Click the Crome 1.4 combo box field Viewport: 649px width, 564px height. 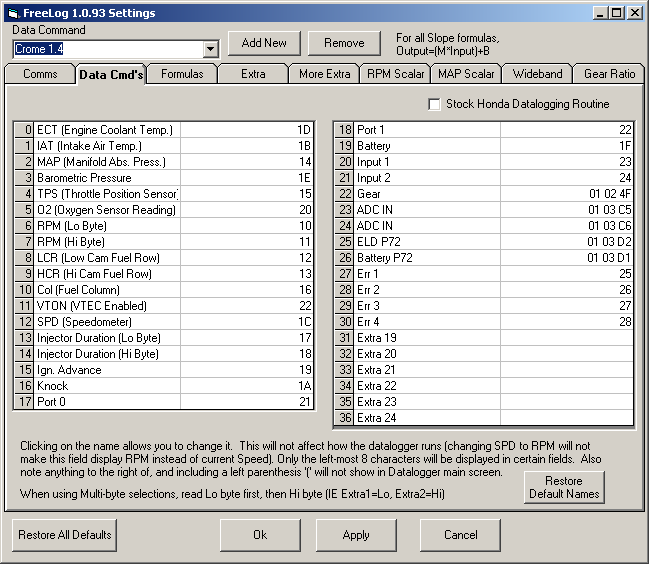tap(107, 49)
